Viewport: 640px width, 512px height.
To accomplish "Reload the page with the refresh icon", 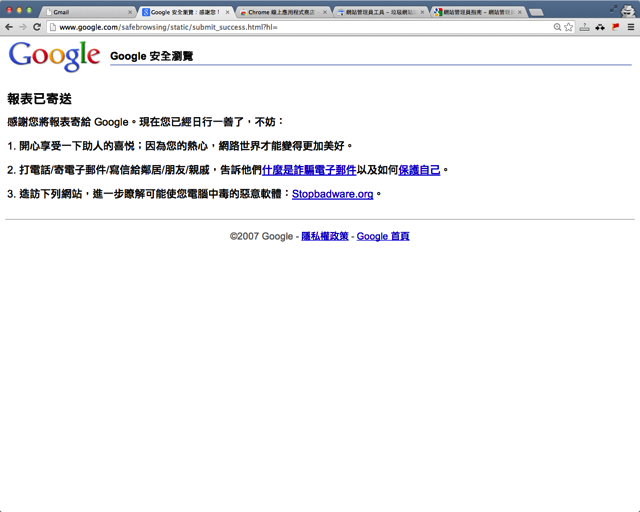I will pyautogui.click(x=37, y=27).
